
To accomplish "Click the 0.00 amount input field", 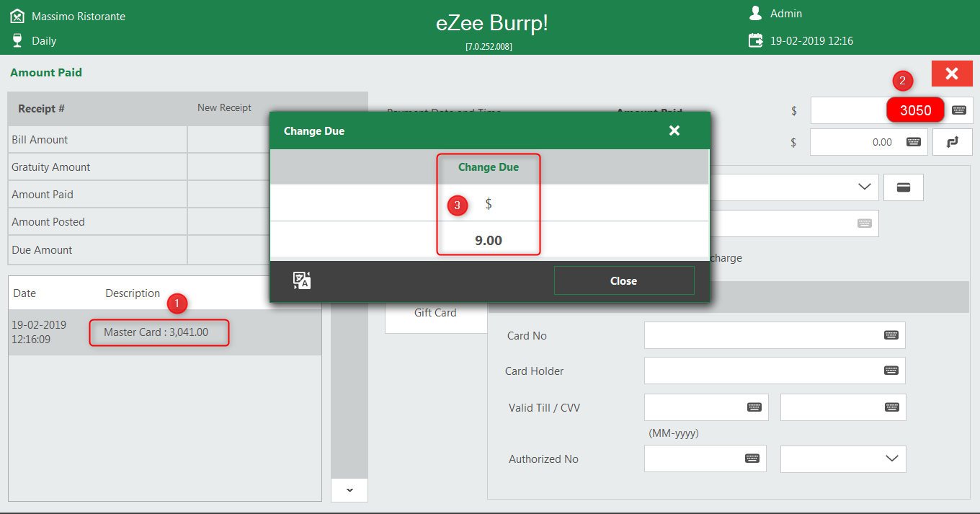I will point(869,142).
